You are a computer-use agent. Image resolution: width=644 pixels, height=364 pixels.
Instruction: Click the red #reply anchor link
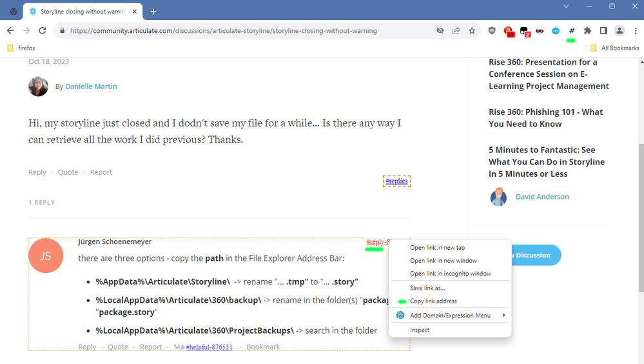(377, 242)
